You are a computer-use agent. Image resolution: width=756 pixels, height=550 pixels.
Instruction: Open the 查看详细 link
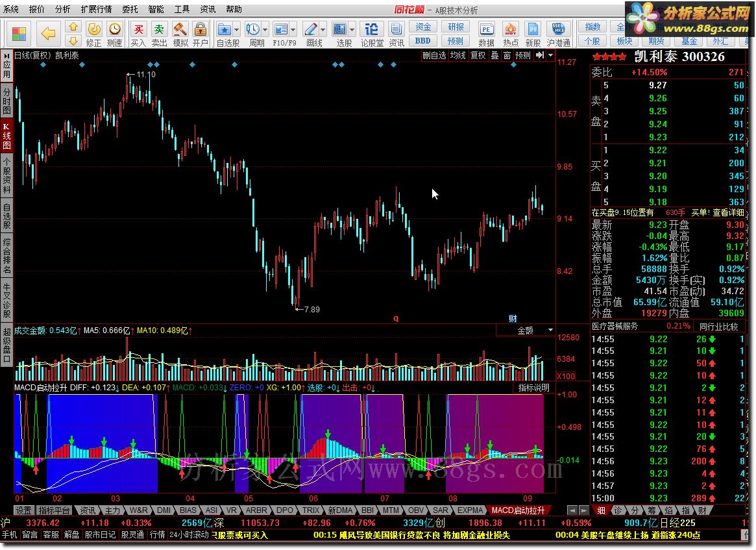(x=729, y=212)
